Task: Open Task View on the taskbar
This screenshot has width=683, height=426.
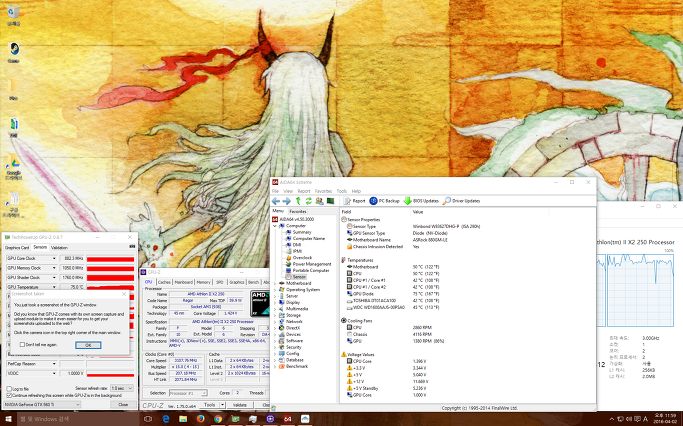Action: pos(148,419)
